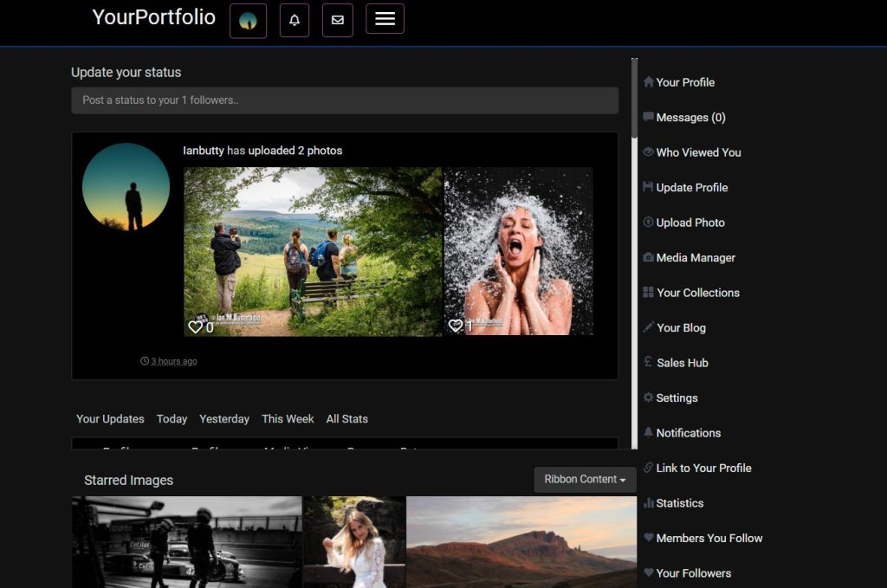
Task: Open the hamburger menu button
Action: pos(385,19)
